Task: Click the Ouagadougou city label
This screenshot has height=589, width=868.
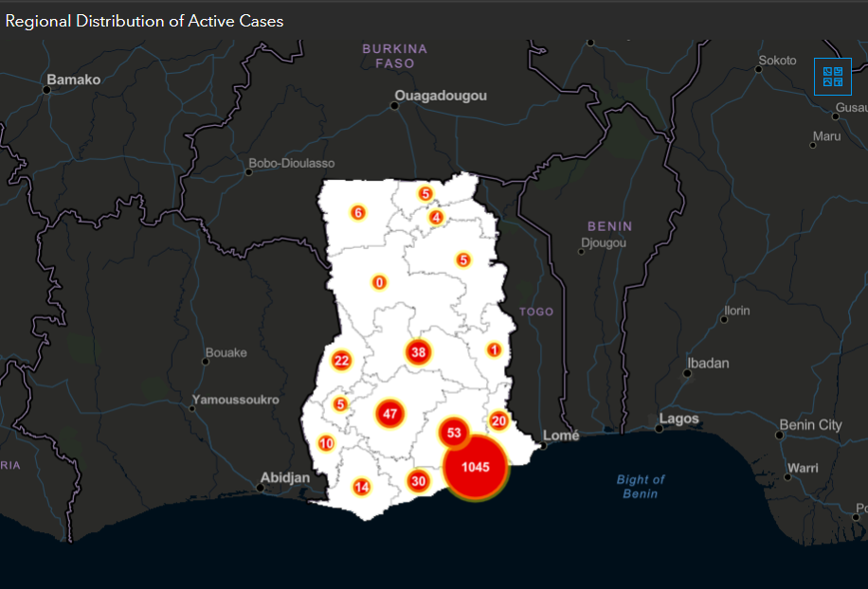Action: 441,96
